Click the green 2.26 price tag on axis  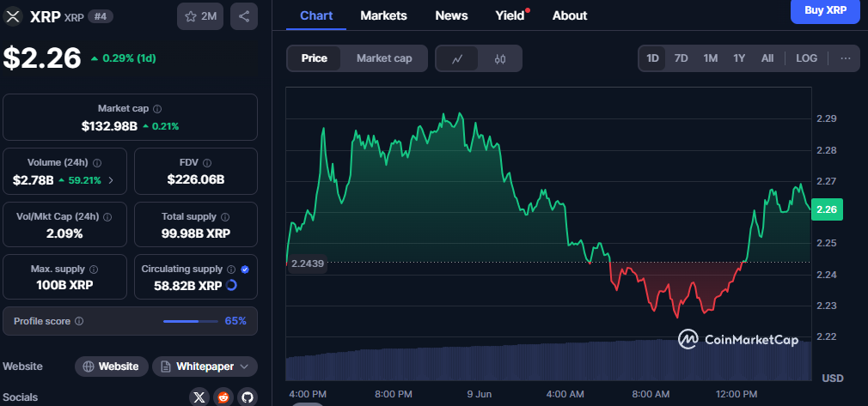click(827, 209)
